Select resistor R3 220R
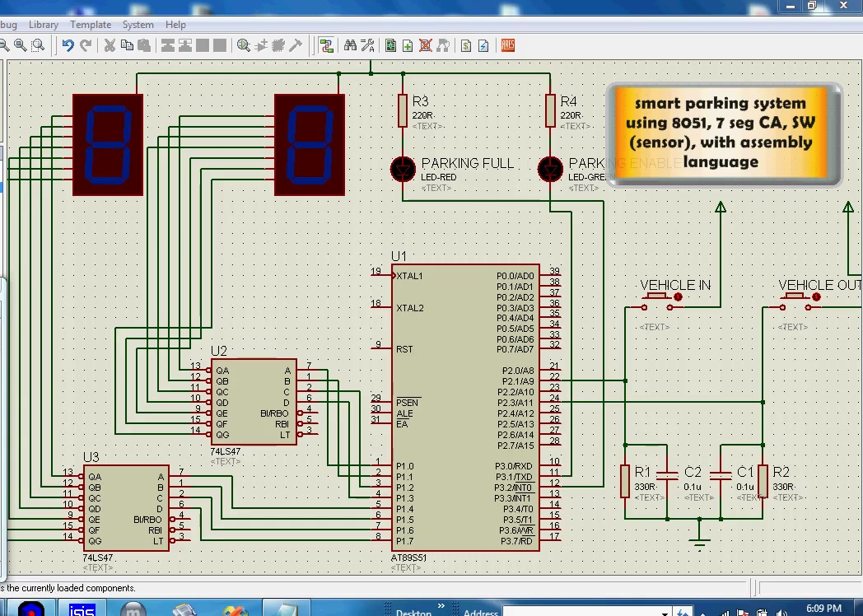The height and width of the screenshot is (616, 863). [x=403, y=110]
